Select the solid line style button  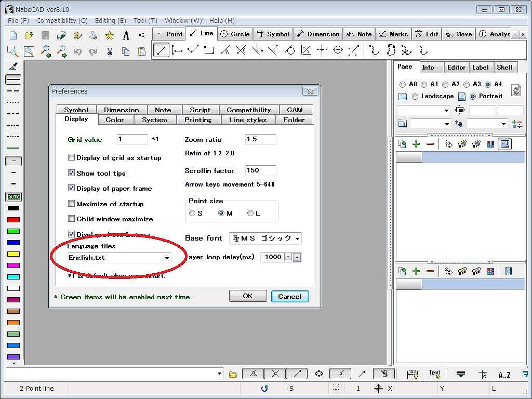(x=14, y=79)
